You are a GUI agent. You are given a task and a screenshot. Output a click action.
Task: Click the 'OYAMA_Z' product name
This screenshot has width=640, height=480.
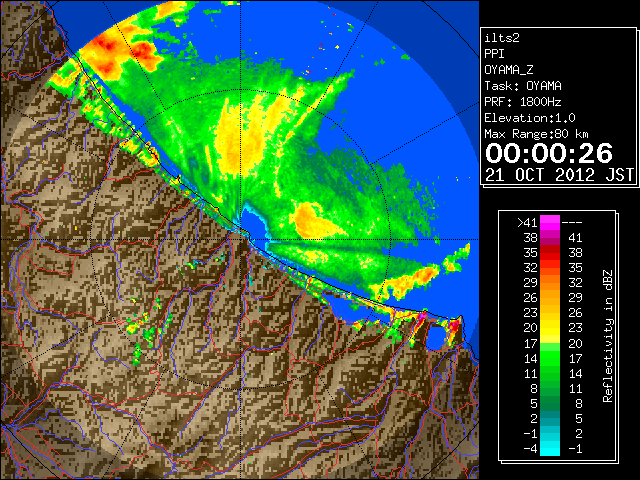[509, 70]
